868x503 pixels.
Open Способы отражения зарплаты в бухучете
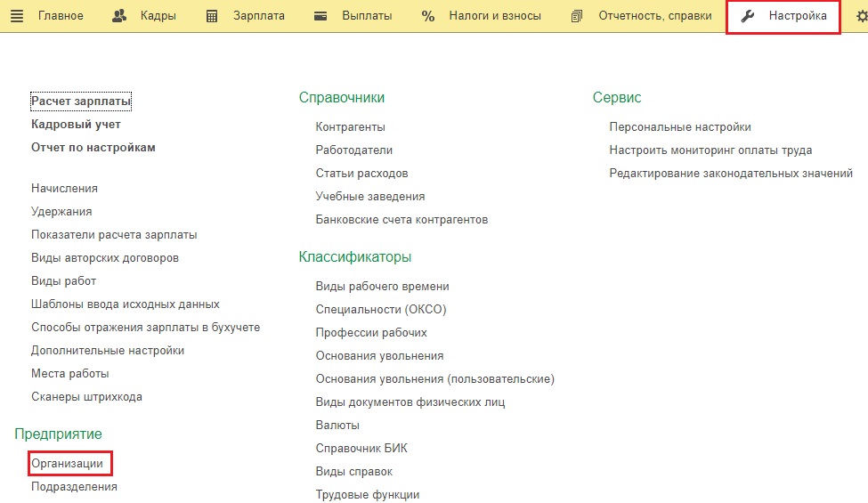[x=146, y=328]
